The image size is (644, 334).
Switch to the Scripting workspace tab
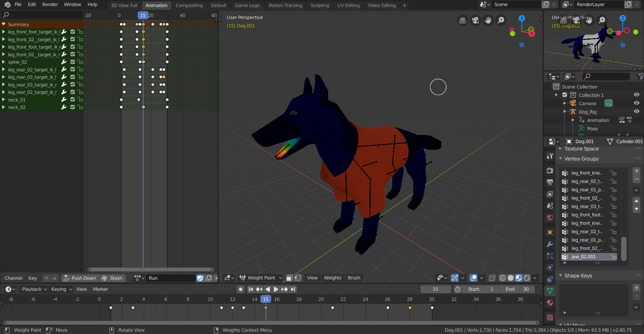coord(319,5)
